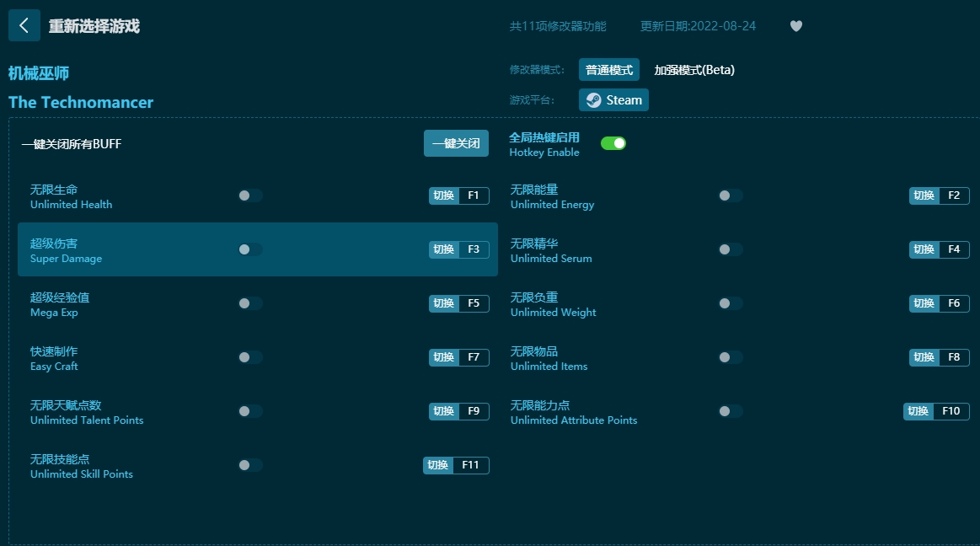The image size is (980, 546).
Task: Click the 修改器模式 label
Action: [537, 70]
